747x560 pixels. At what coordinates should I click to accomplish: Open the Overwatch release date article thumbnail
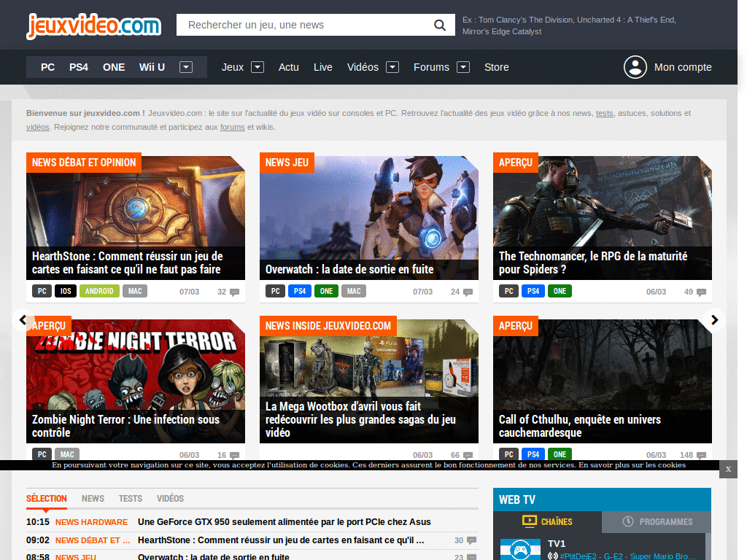[x=369, y=217]
